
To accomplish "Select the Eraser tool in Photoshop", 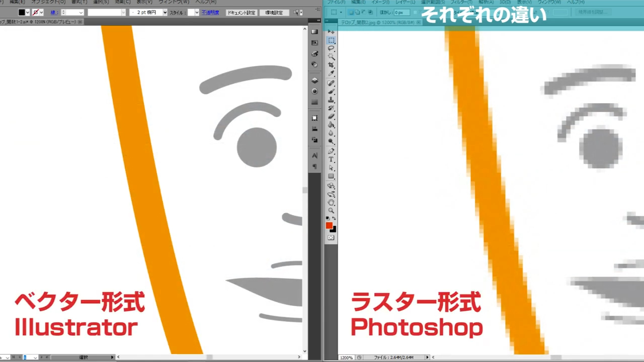I will point(331,117).
